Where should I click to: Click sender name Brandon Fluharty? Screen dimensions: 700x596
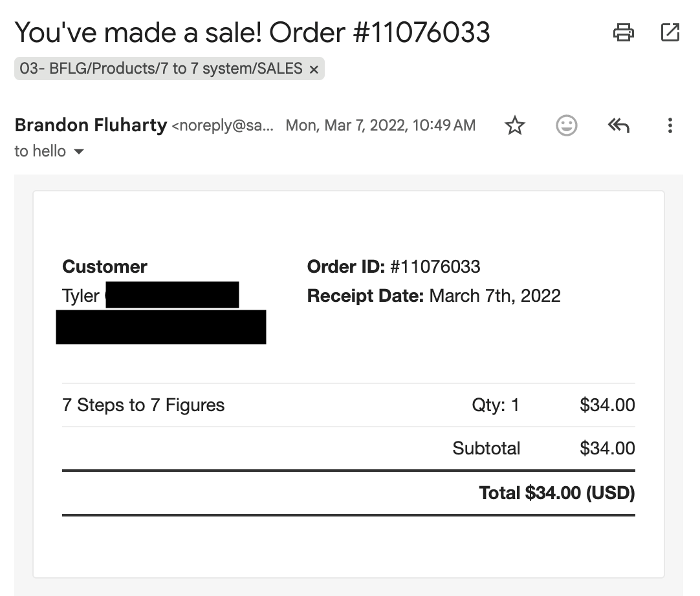coord(91,125)
